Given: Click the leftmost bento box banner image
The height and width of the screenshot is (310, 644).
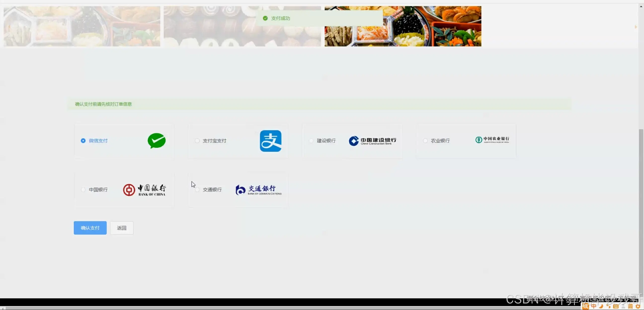Looking at the screenshot, I should pos(82,26).
